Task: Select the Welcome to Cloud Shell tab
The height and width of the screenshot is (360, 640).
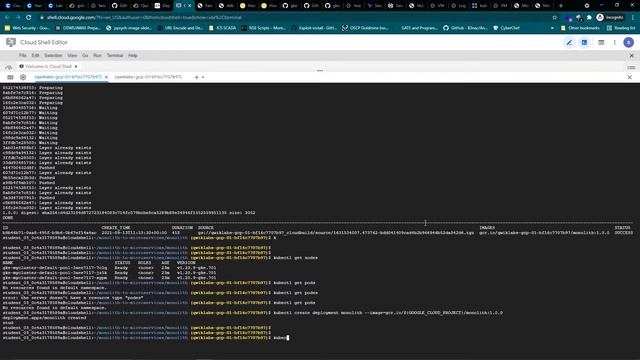Action: pyautogui.click(x=48, y=66)
